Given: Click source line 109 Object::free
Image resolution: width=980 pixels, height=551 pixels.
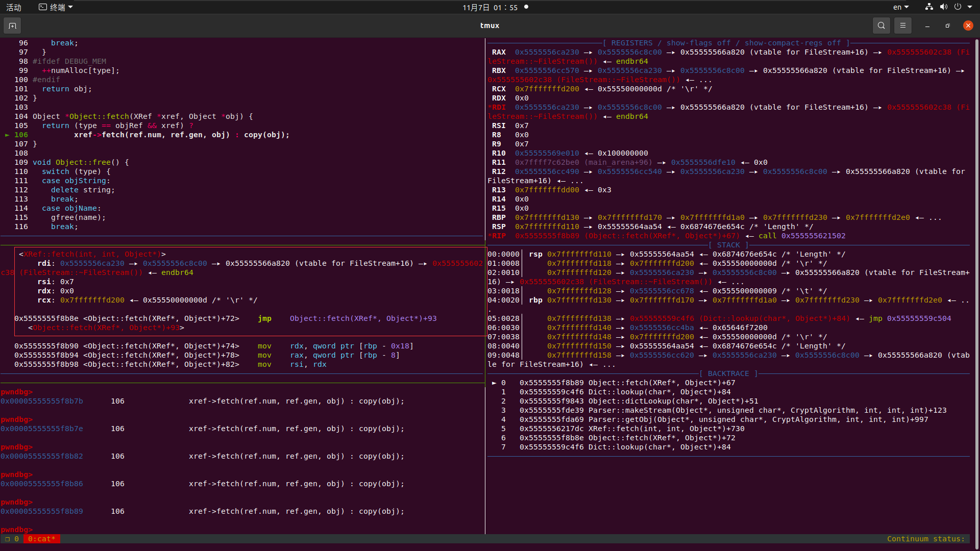Looking at the screenshot, I should tap(71, 163).
